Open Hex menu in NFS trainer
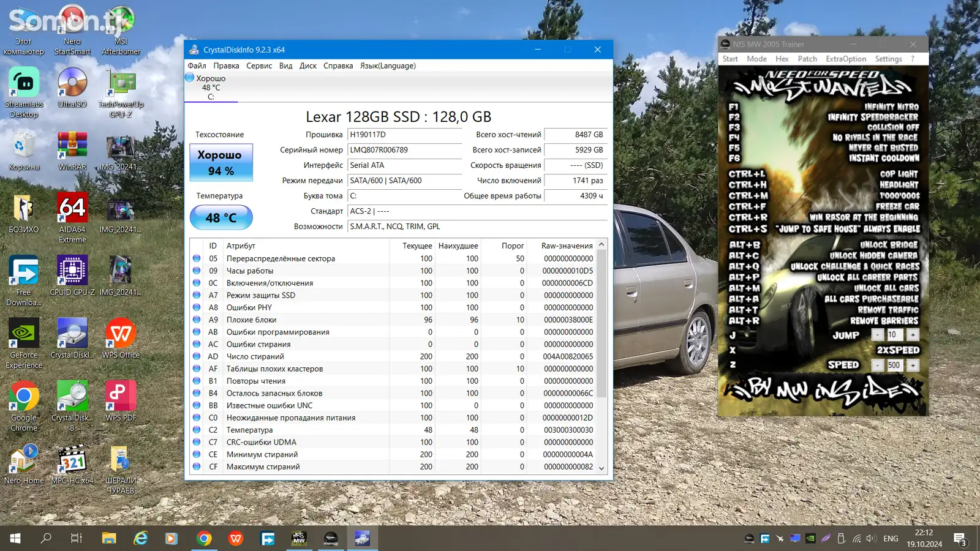The height and width of the screenshot is (551, 980). [782, 59]
